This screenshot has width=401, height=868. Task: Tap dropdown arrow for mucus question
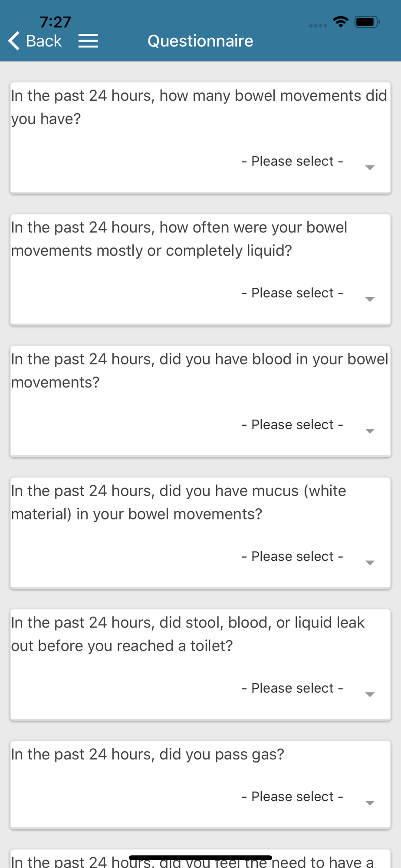pyautogui.click(x=370, y=563)
